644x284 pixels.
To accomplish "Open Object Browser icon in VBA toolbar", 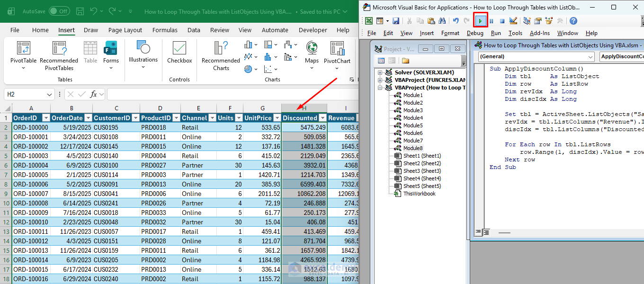I will tap(549, 21).
